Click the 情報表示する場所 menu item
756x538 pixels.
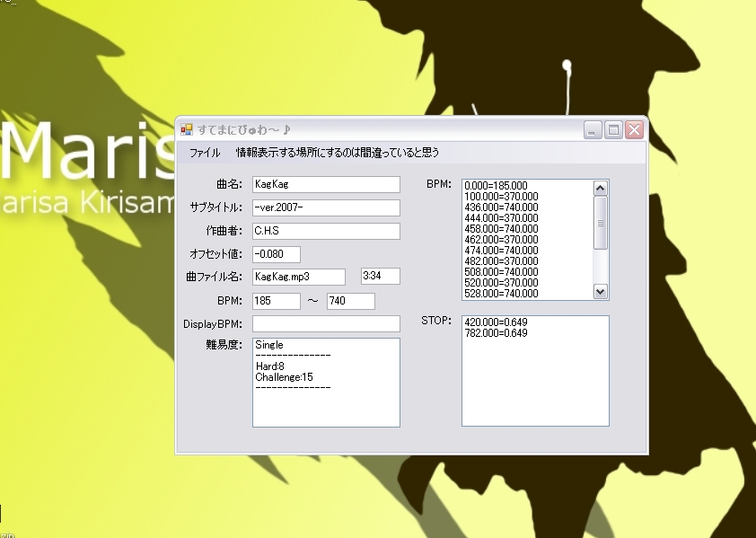point(338,153)
